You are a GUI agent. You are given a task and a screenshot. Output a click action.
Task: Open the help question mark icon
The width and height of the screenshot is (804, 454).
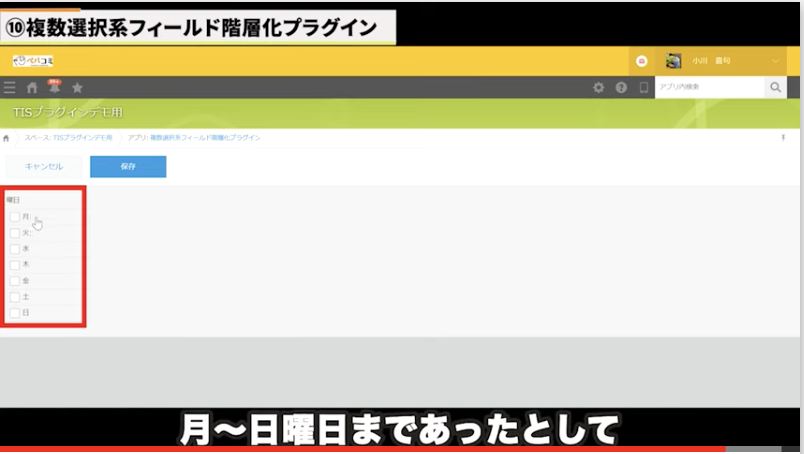tap(621, 88)
